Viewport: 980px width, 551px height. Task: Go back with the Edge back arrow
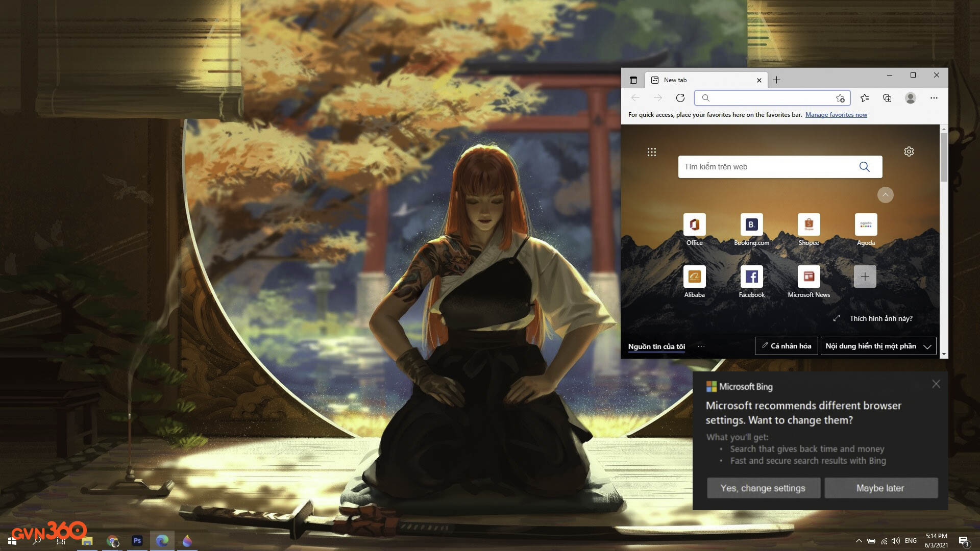point(635,98)
